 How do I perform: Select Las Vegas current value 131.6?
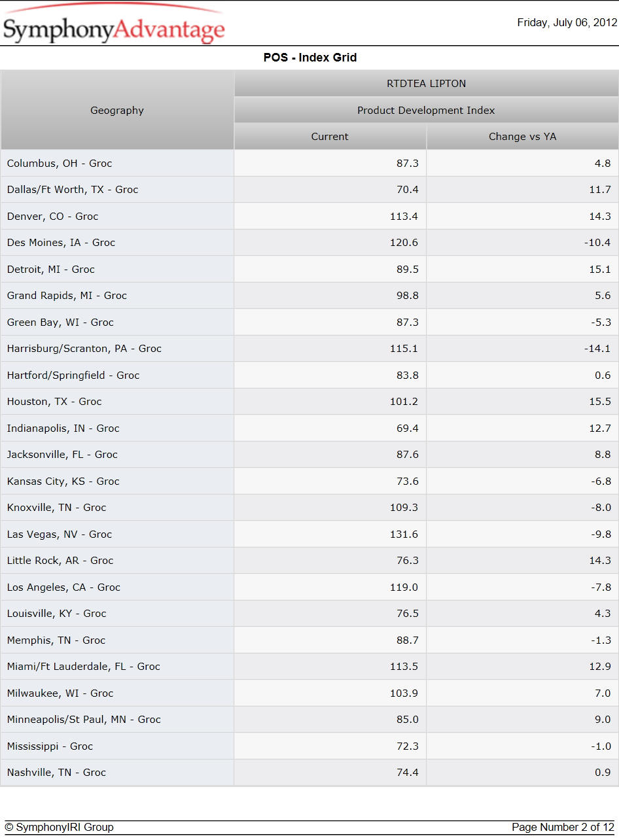(x=404, y=534)
